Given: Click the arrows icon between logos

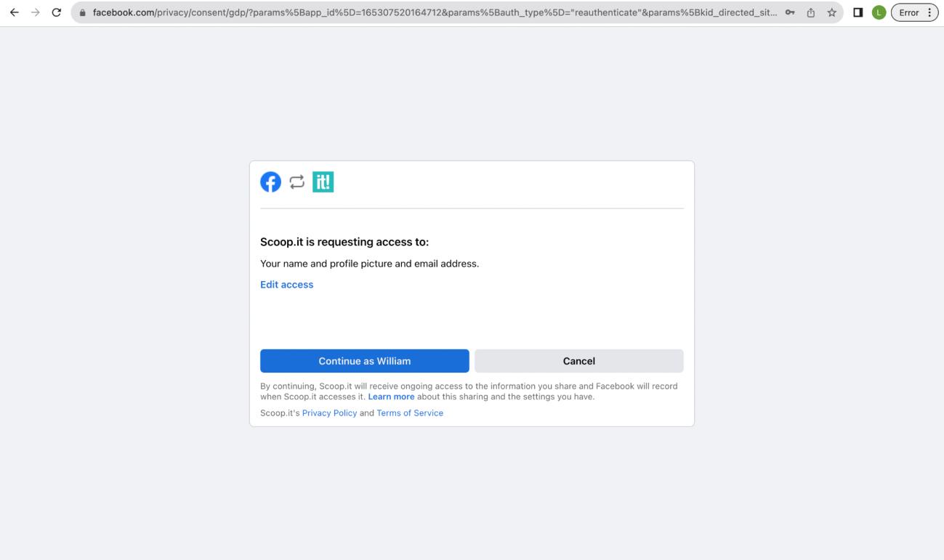Looking at the screenshot, I should (296, 182).
